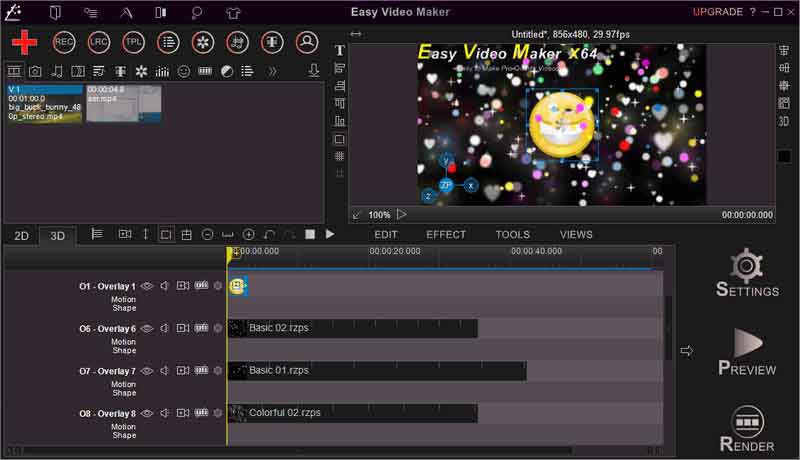Select the Basic 01.rzps clip

377,371
